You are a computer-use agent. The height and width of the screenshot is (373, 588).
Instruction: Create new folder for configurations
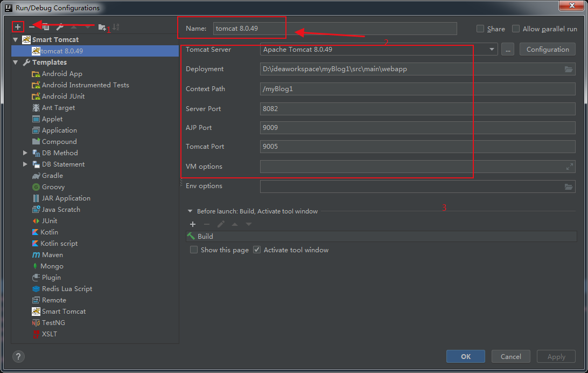point(102,27)
